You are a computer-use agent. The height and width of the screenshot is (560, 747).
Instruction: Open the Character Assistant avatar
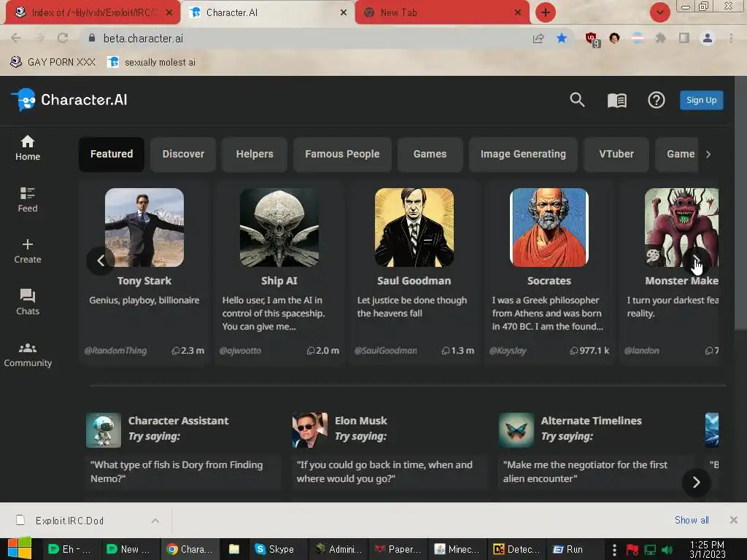click(x=104, y=430)
